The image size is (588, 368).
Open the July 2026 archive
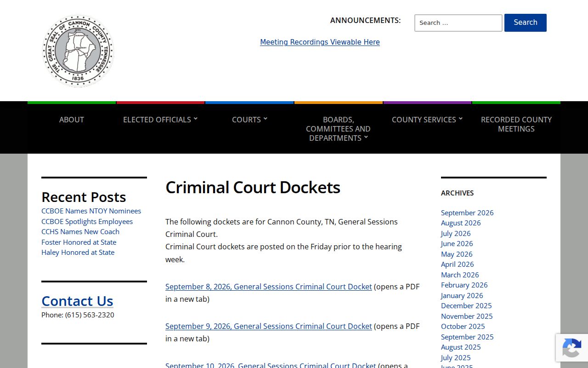[456, 233]
